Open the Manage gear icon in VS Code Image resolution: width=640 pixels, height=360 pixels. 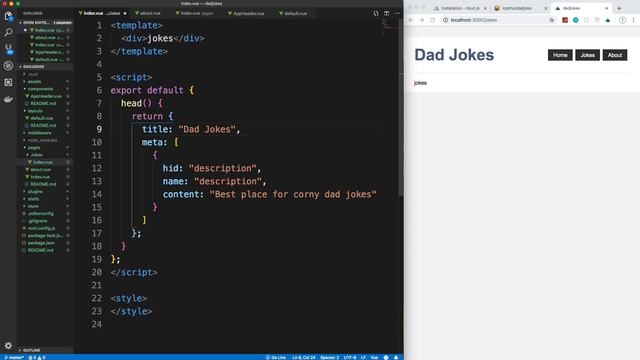tap(8, 346)
